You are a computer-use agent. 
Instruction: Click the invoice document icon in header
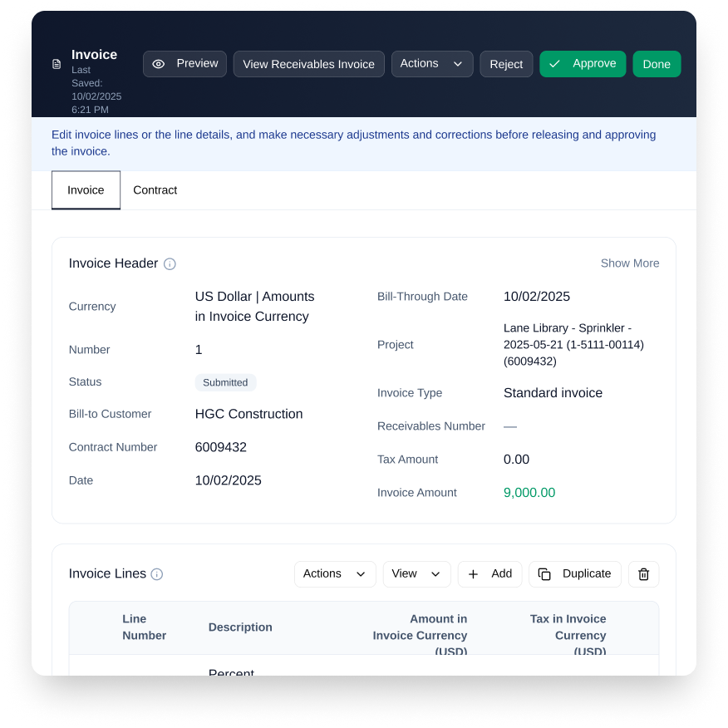tap(57, 64)
